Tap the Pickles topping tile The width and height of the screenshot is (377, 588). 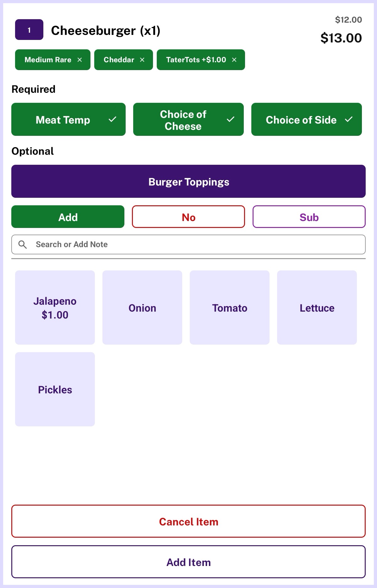tap(55, 389)
